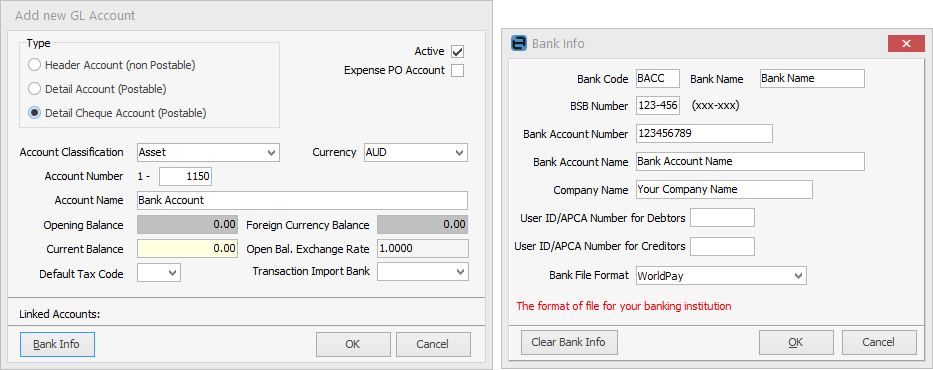Click the Open Bal. Exchange Rate field
Viewport: 933px width, 370px height.
(422, 249)
